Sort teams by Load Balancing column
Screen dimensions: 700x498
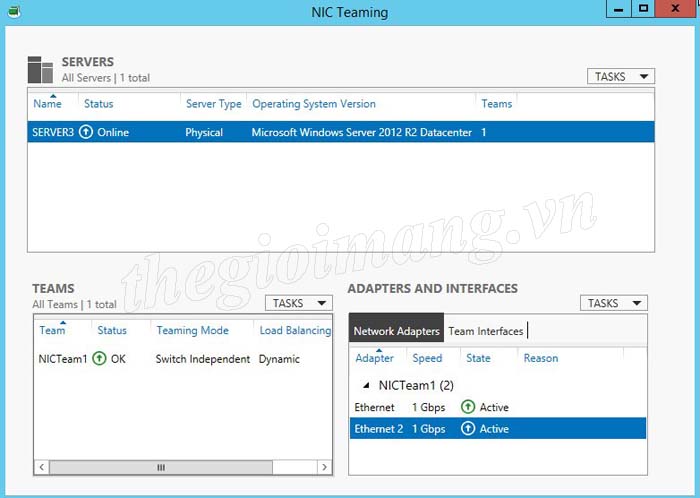(295, 330)
